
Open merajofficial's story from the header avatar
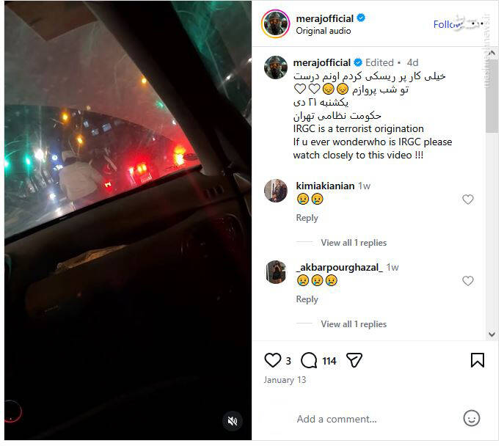point(276,23)
